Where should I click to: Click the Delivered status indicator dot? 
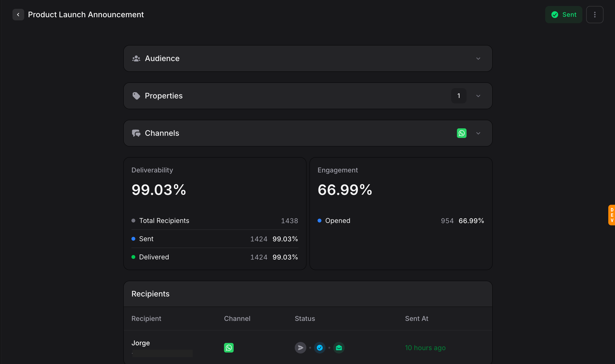click(133, 257)
